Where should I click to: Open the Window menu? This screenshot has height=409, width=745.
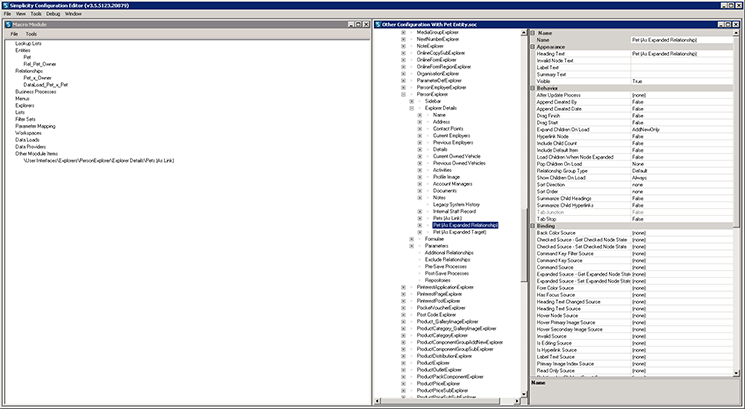pyautogui.click(x=73, y=14)
